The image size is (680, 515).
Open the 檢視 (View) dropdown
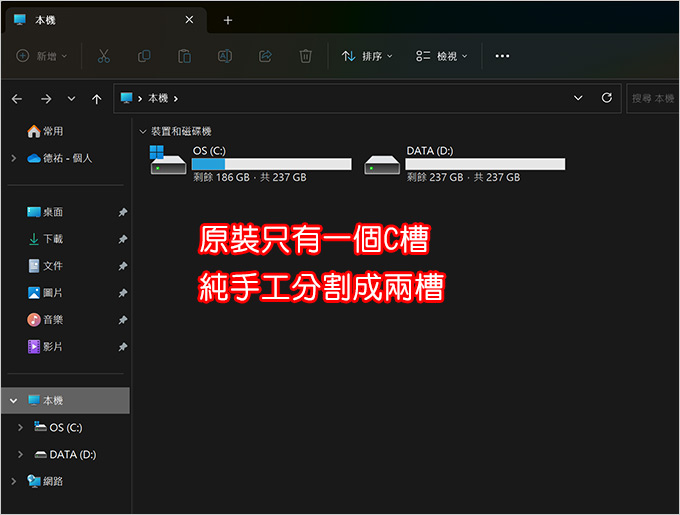tap(442, 56)
